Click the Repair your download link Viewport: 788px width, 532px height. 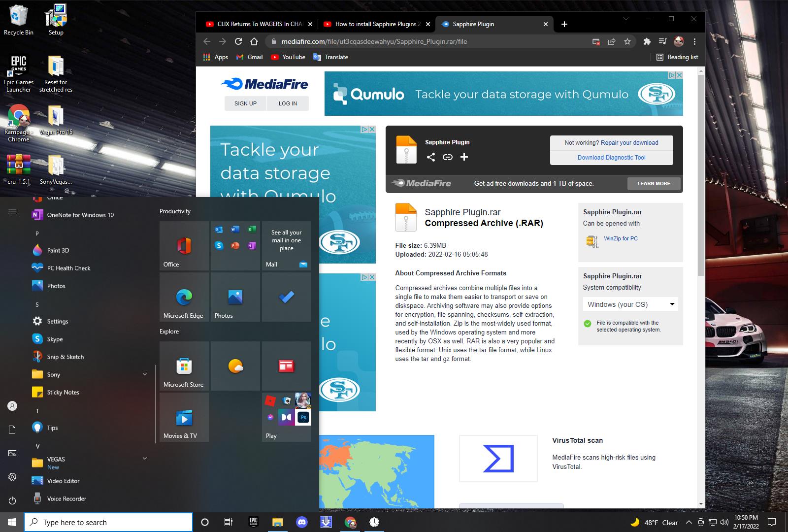(x=629, y=143)
